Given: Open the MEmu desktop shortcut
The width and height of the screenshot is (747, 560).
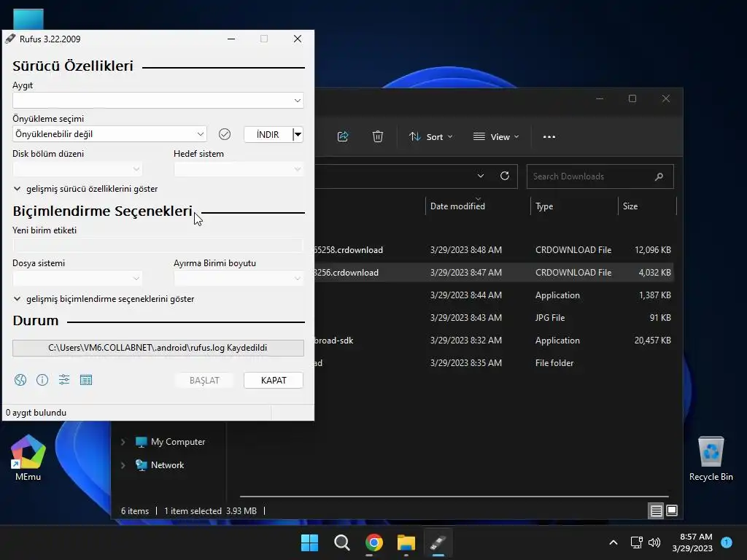Looking at the screenshot, I should 28,458.
